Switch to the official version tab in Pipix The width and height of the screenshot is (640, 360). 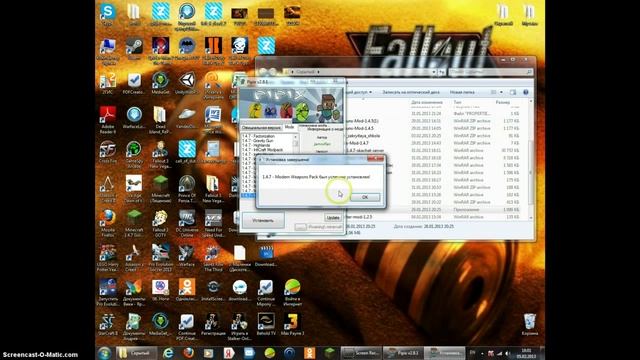[x=261, y=128]
